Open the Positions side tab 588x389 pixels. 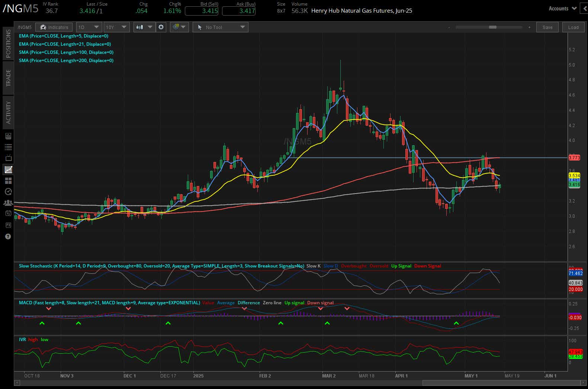[x=8, y=43]
